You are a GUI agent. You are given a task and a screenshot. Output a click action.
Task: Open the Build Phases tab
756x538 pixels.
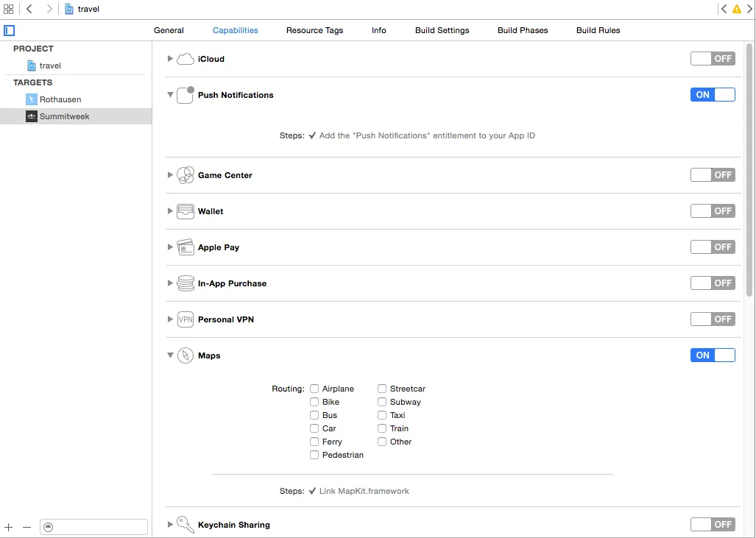coord(523,30)
